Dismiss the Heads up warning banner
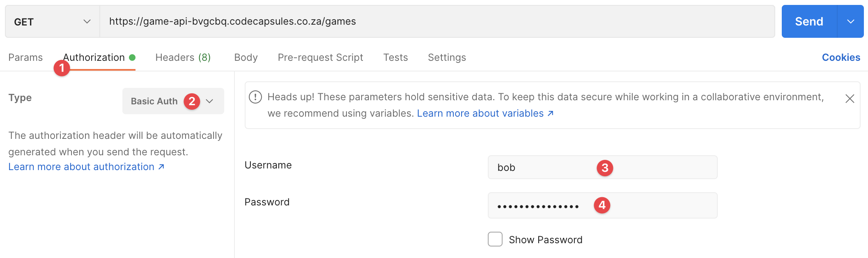The height and width of the screenshot is (258, 868). (850, 99)
